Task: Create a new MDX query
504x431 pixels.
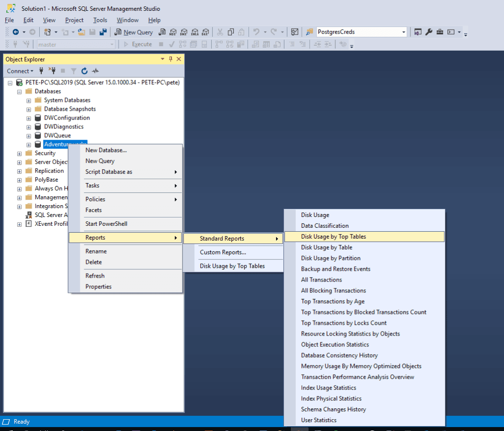Action: pos(173,32)
